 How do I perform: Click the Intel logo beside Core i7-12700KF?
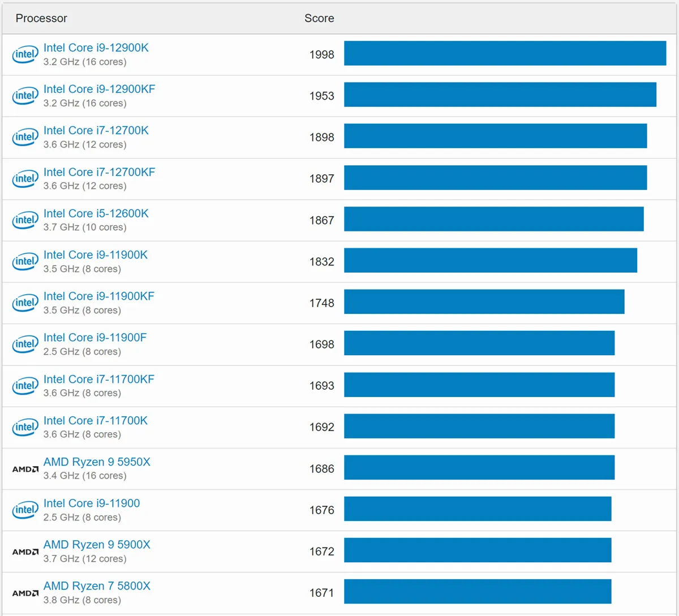point(25,179)
